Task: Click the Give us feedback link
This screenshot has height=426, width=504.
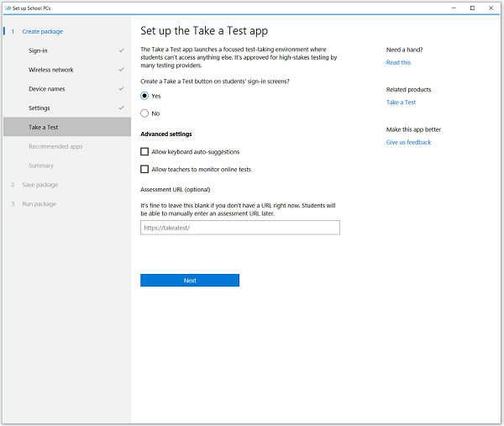Action: pos(408,142)
